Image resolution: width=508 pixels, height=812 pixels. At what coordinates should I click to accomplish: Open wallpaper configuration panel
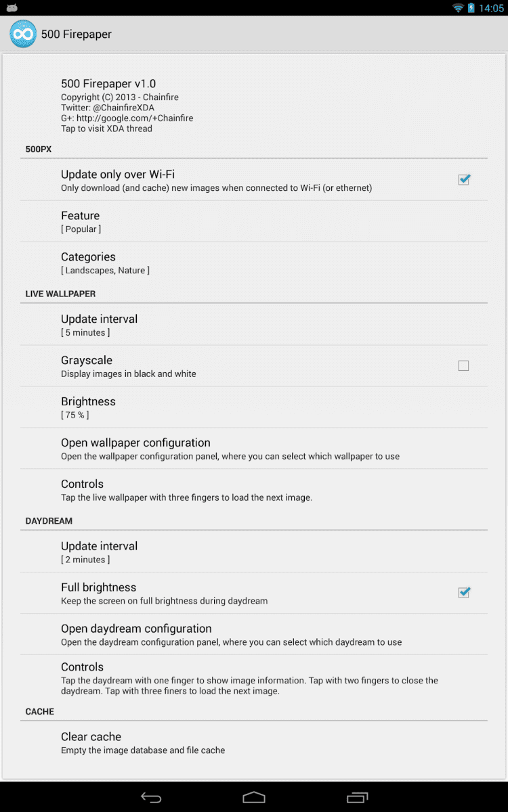(254, 449)
